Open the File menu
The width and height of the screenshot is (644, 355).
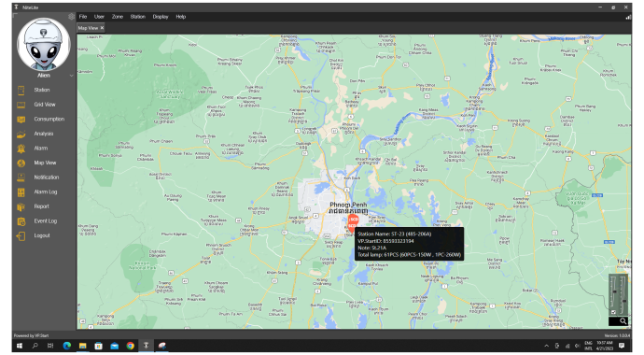tap(83, 17)
